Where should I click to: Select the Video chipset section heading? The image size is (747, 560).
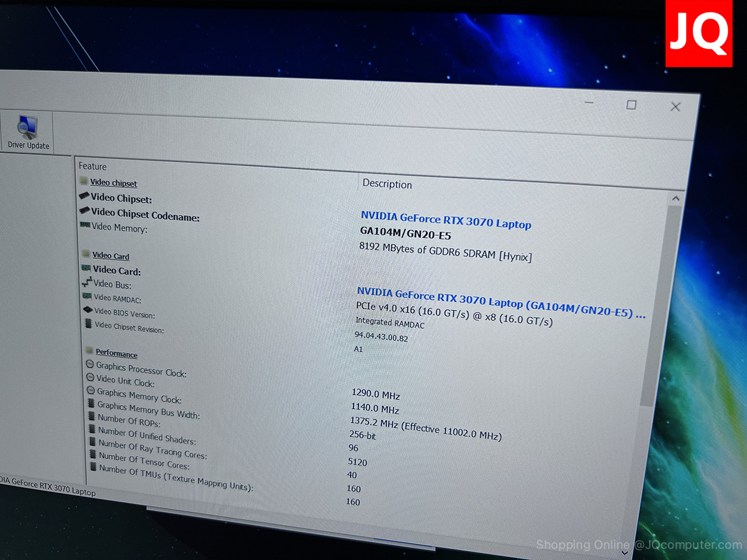tap(113, 183)
